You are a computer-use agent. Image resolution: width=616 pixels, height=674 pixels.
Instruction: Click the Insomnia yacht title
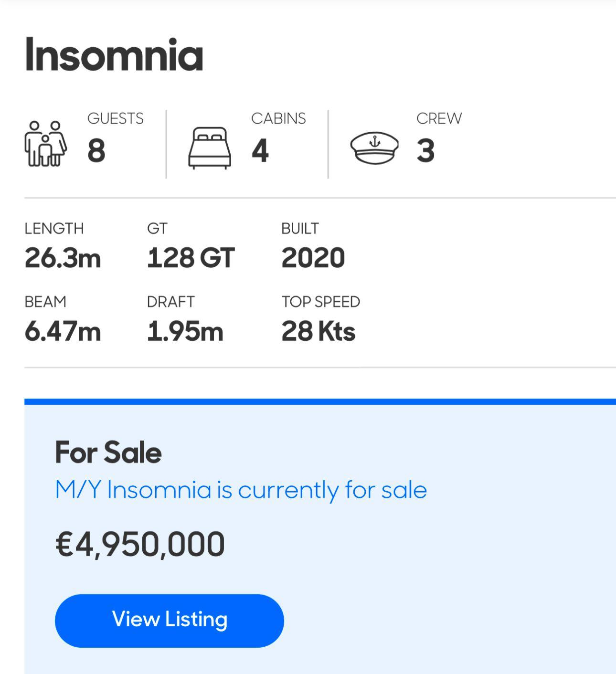(114, 55)
